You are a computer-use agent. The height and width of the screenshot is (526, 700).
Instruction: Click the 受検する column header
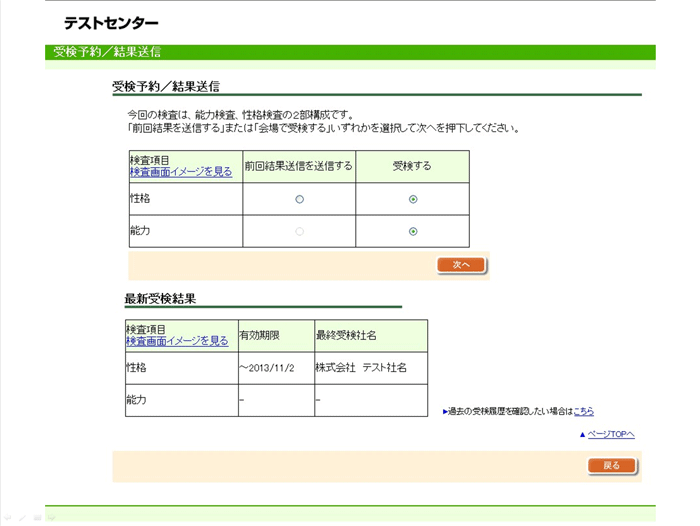coord(412,166)
